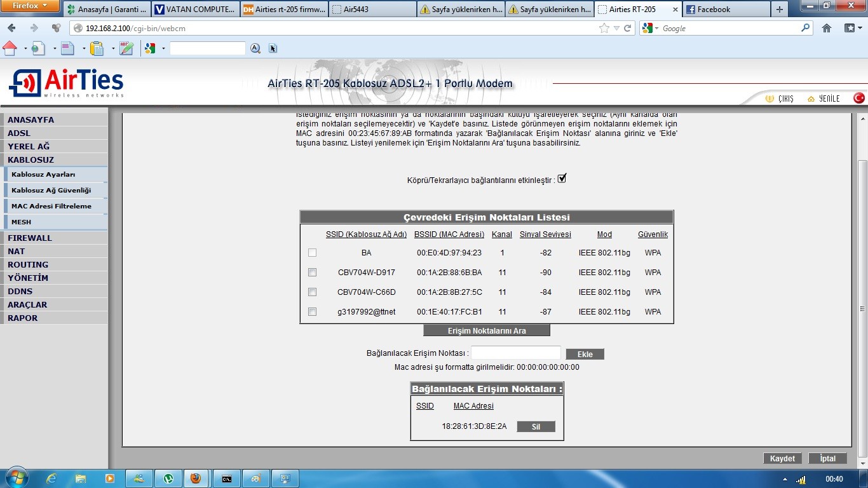The image size is (868, 488).
Task: Switch to Air5443 tab
Action: [372, 10]
